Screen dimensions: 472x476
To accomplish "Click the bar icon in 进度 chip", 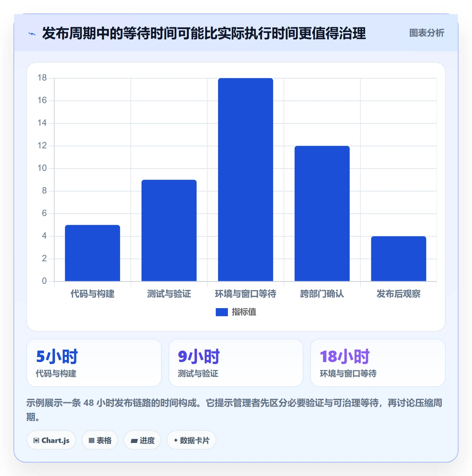I will tap(134, 441).
